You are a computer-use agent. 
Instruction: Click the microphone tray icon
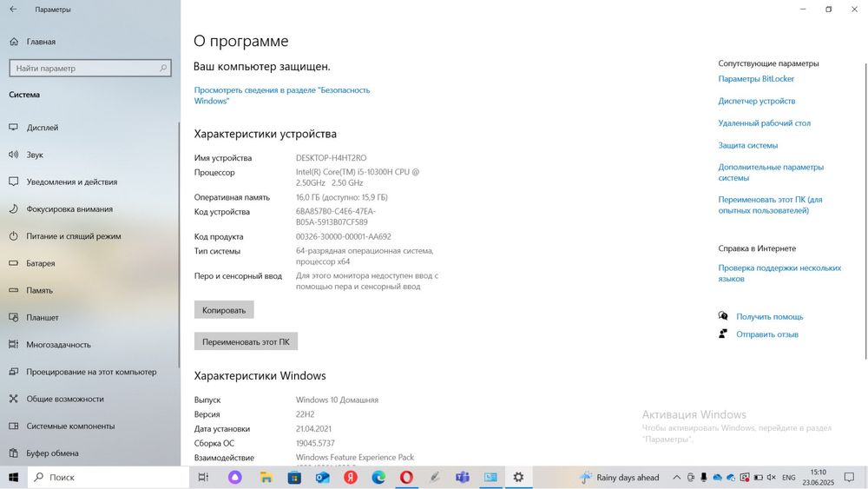(x=704, y=478)
